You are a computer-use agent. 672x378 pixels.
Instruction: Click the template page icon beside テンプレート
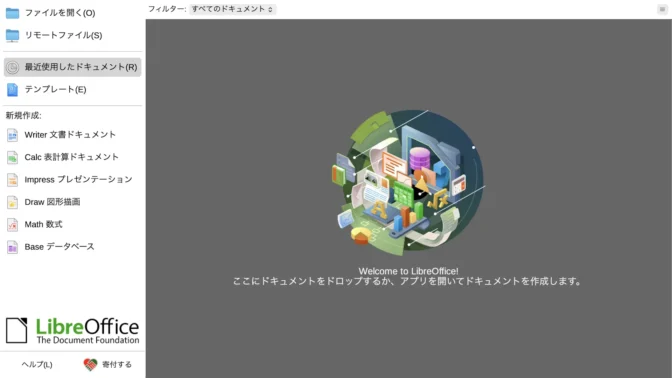click(12, 90)
